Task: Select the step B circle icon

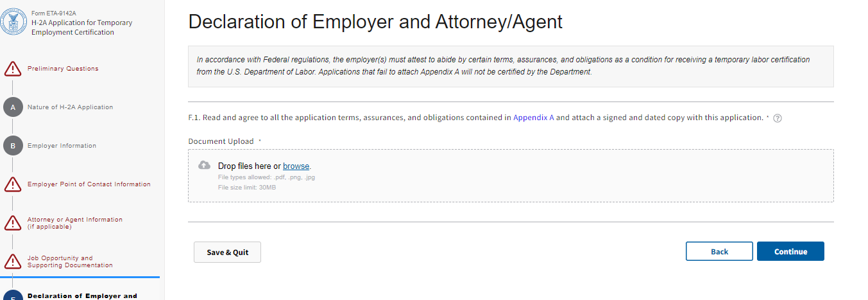Action: (x=13, y=146)
